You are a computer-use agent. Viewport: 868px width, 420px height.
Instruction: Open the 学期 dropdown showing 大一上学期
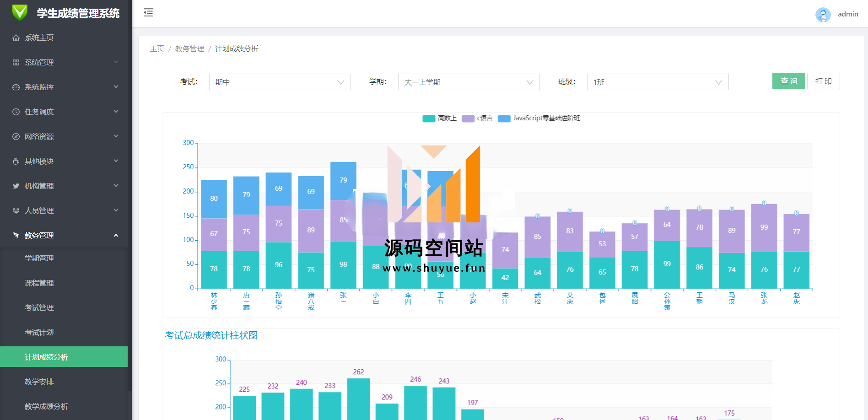469,82
